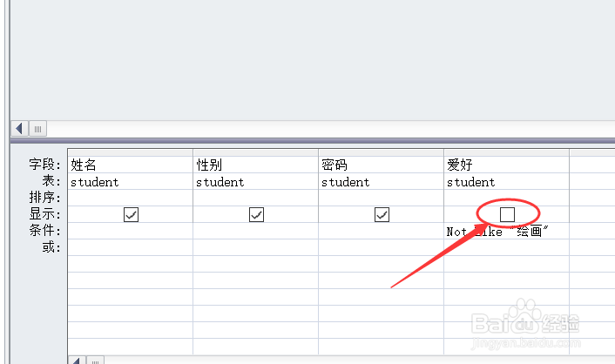Click the Not Like "绘画" criteria cell
Screen dimensions: 615x364
(x=507, y=231)
